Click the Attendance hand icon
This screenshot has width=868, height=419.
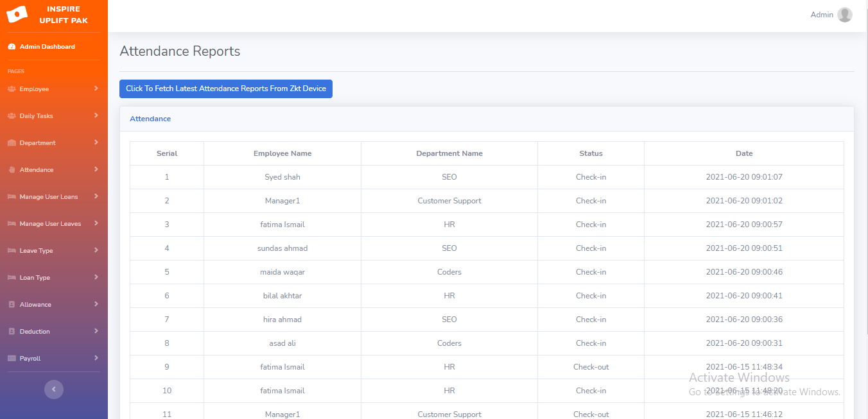pyautogui.click(x=12, y=170)
